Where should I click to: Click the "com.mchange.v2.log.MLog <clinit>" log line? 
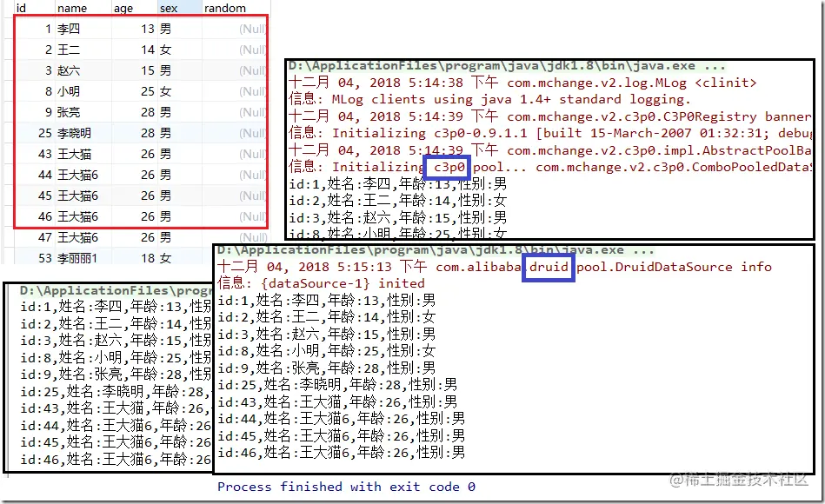pyautogui.click(x=522, y=83)
